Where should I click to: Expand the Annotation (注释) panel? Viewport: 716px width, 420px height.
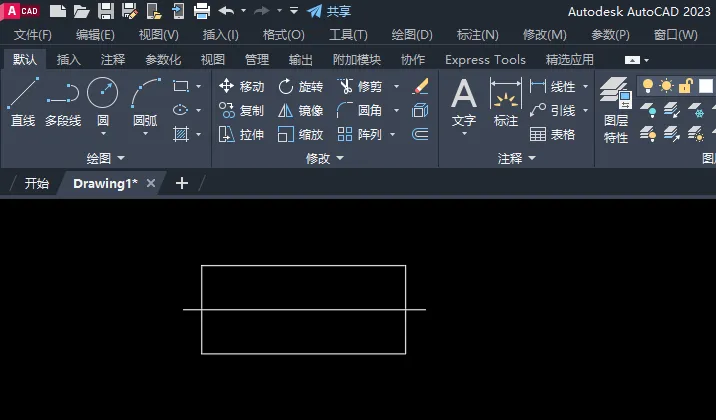[516, 158]
